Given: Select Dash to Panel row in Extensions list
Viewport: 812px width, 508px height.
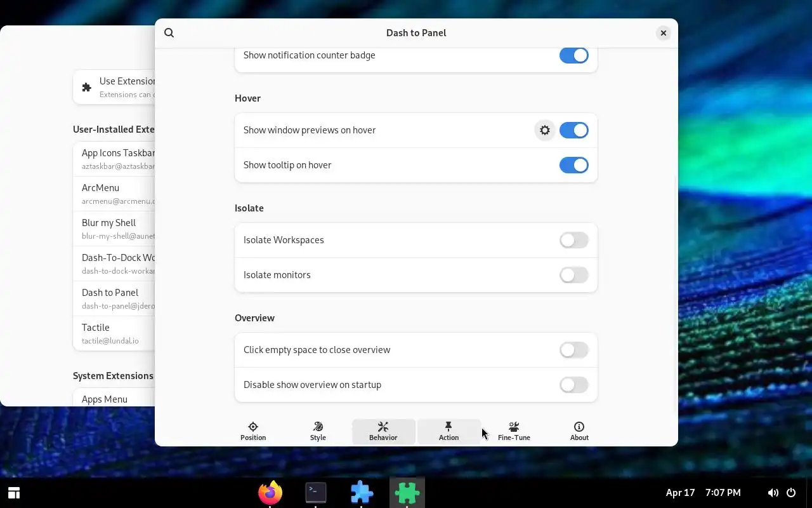Looking at the screenshot, I should [114, 298].
